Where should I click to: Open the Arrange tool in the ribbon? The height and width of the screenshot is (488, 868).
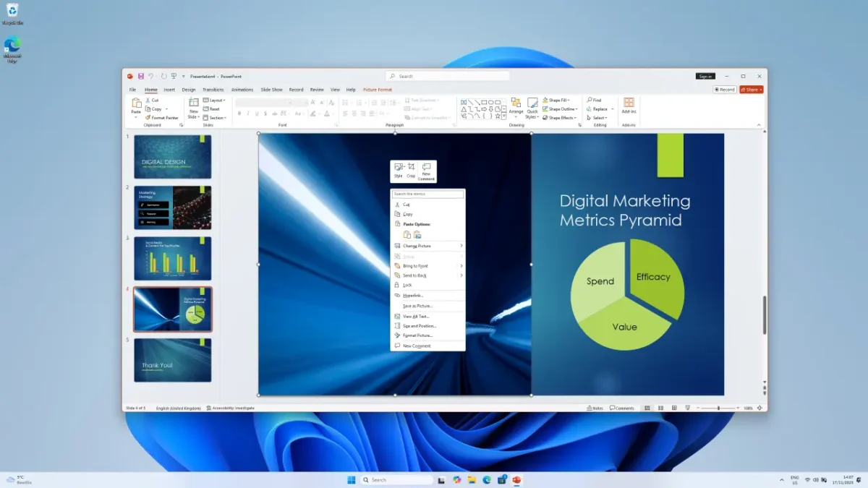coord(516,106)
